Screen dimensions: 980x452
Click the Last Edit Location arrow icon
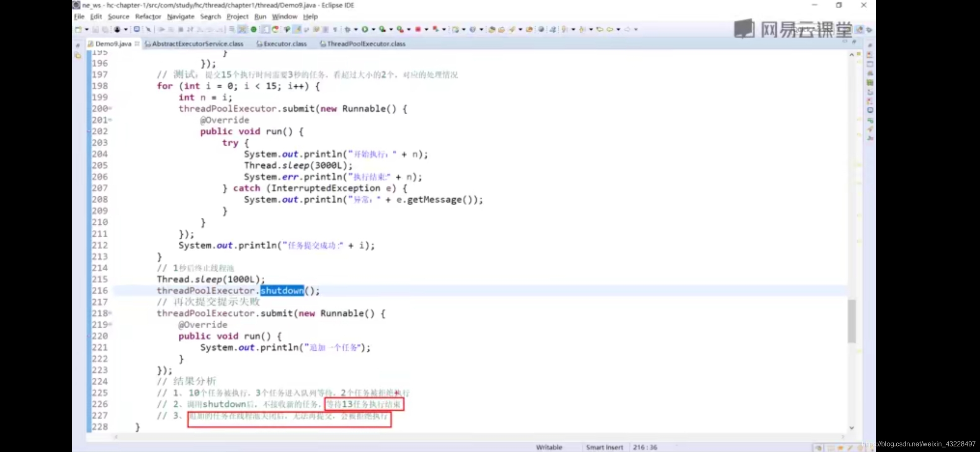click(x=600, y=29)
